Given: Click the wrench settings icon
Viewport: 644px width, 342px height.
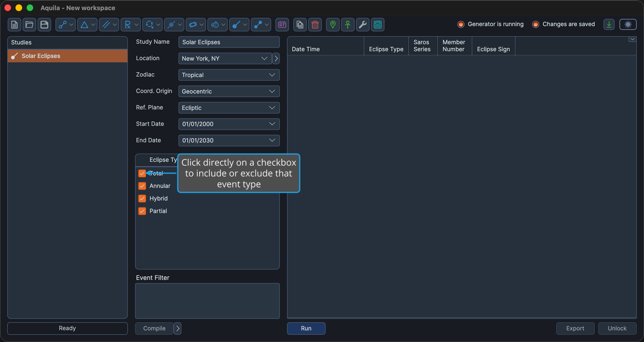Looking at the screenshot, I should click(x=363, y=25).
